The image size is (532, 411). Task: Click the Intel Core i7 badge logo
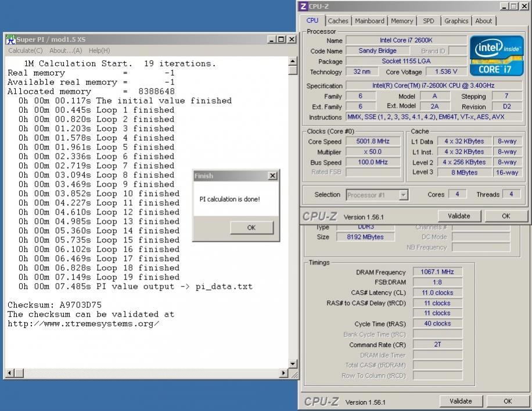[x=497, y=56]
